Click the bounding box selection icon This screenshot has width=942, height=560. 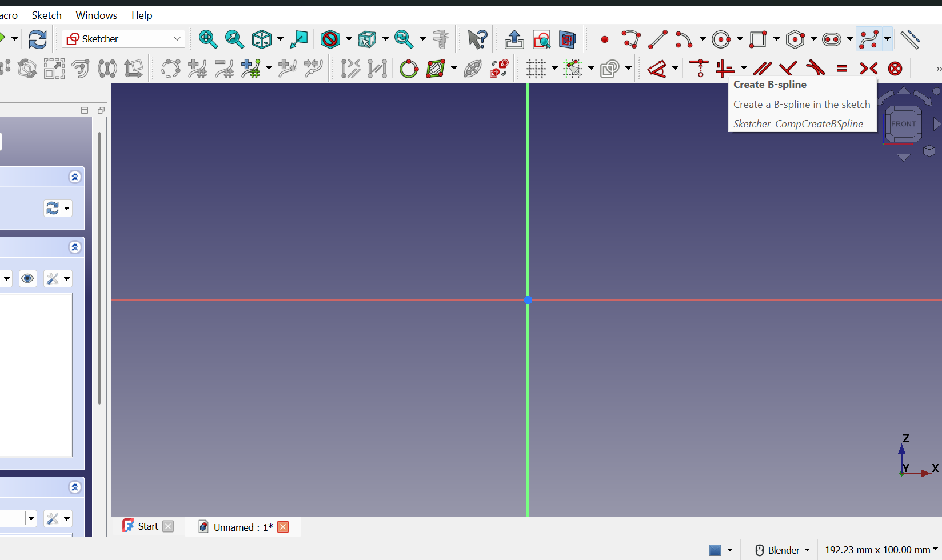point(367,39)
